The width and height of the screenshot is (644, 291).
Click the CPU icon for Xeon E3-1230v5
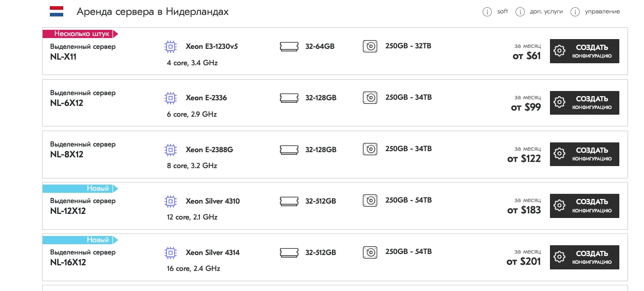(170, 47)
